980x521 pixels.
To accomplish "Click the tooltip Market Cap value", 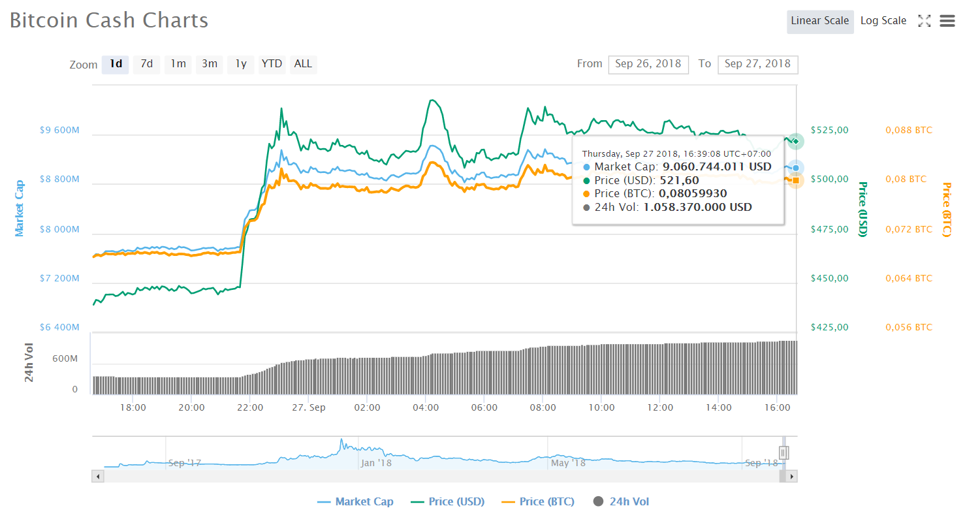I will point(717,166).
